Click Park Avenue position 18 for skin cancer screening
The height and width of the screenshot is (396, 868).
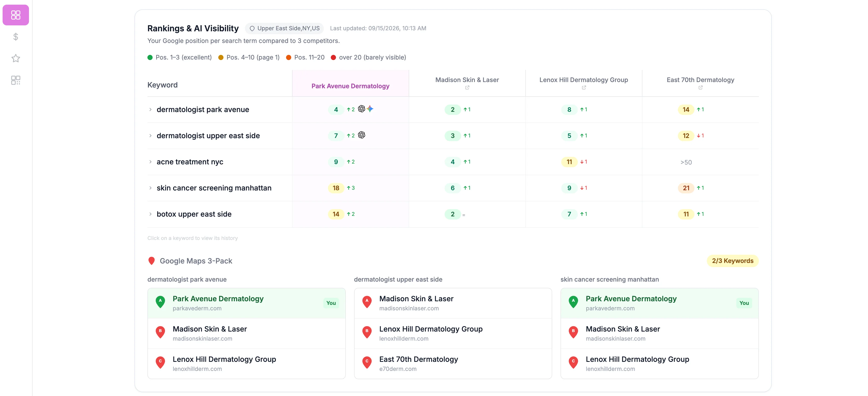pos(336,188)
